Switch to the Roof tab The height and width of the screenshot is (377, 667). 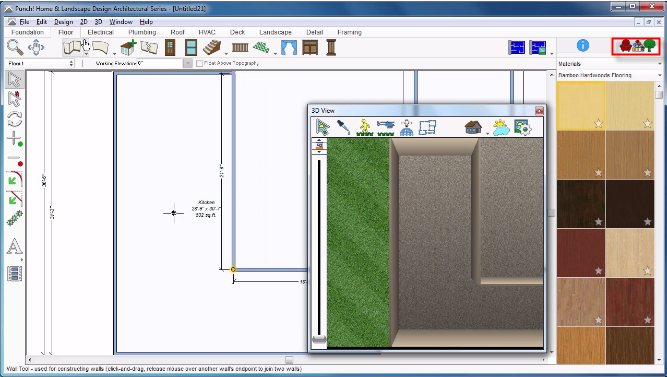(177, 32)
